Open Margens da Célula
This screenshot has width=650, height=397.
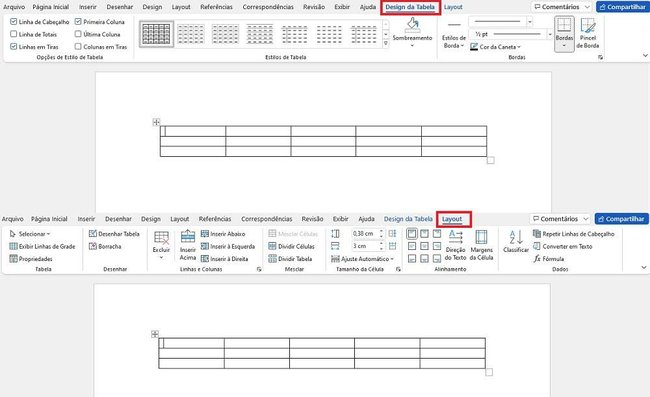pos(481,245)
